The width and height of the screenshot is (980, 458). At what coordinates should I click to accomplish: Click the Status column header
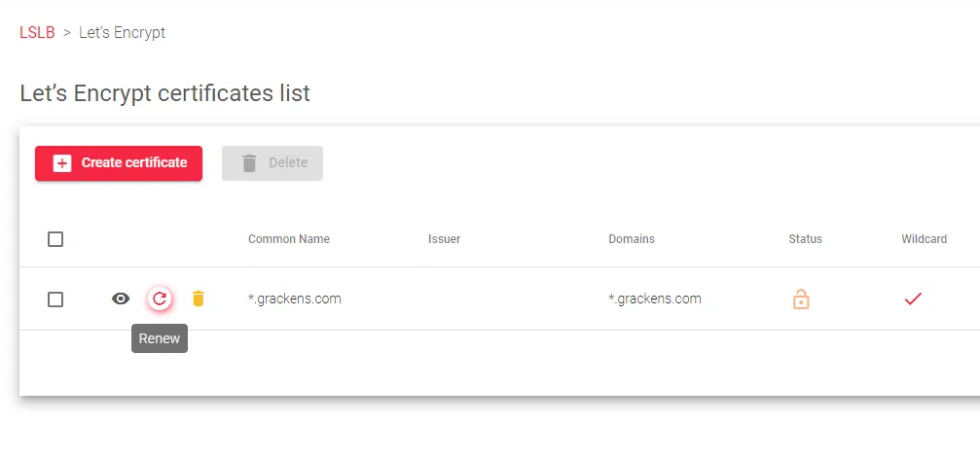(x=805, y=239)
